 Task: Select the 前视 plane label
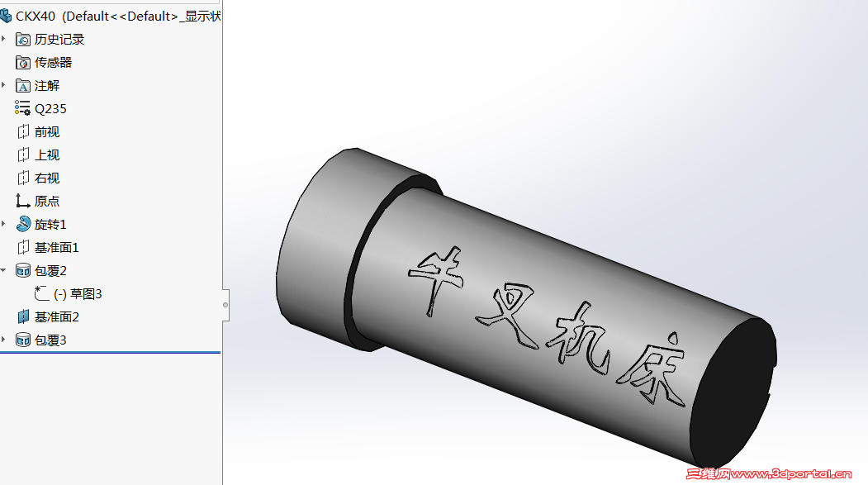coord(47,131)
